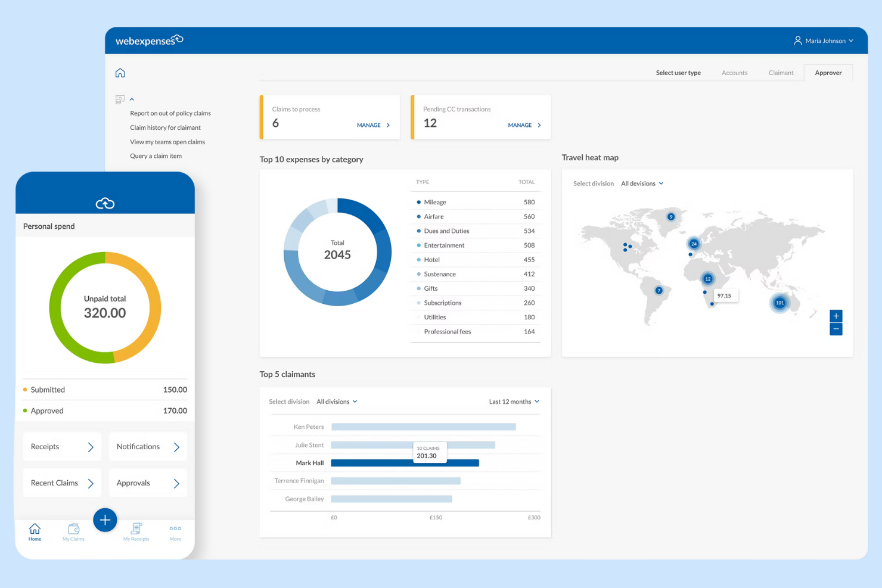This screenshot has height=588, width=882.
Task: Expand the Maria Johnson account menu
Action: (x=824, y=41)
